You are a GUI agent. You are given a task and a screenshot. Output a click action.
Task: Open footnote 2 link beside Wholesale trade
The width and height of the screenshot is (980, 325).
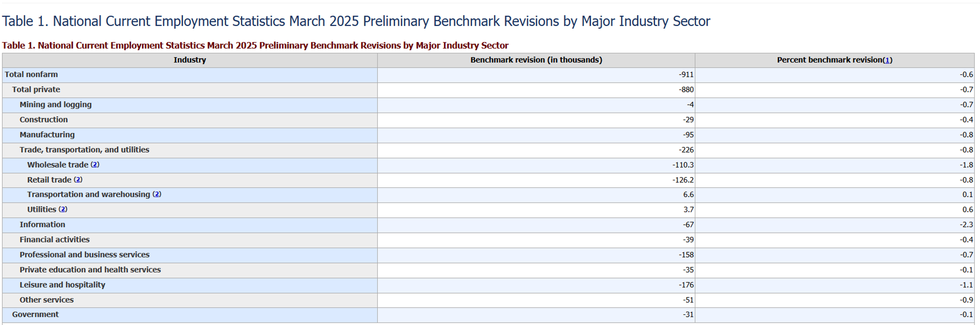click(x=95, y=165)
